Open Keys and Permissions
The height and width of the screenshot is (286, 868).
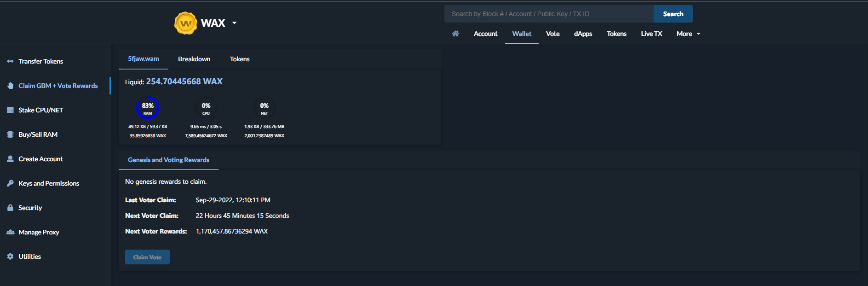click(x=49, y=183)
